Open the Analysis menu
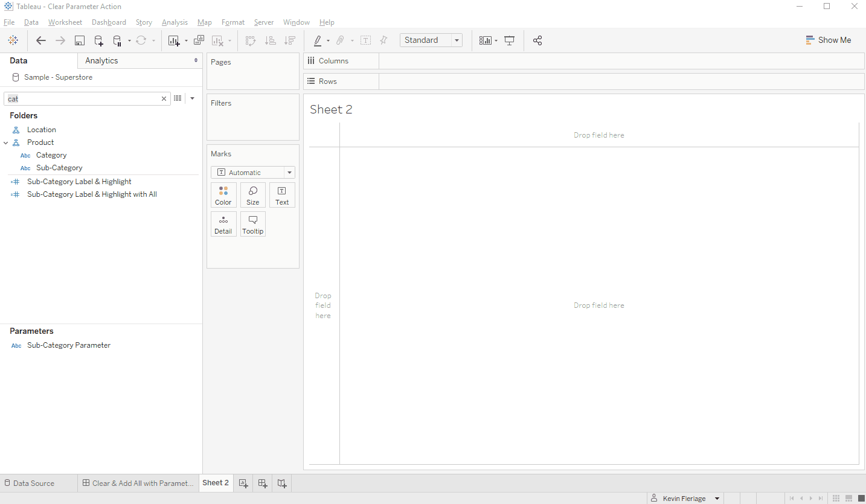This screenshot has height=504, width=866. tap(175, 22)
